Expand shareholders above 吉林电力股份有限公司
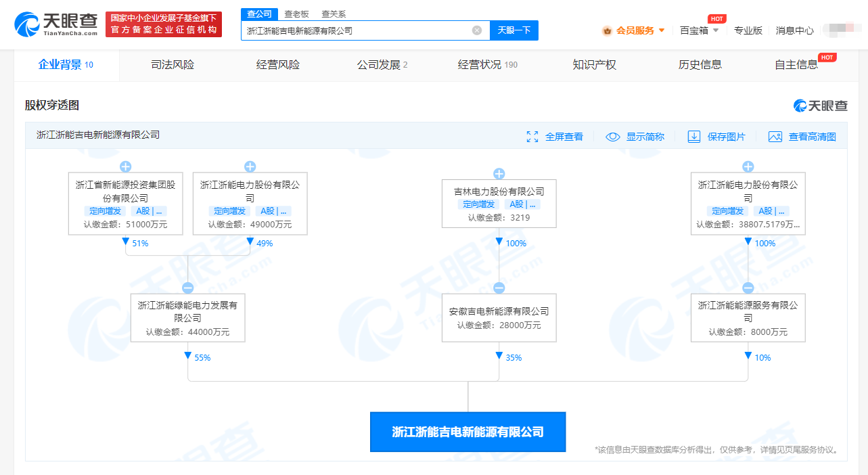This screenshot has height=475, width=868. 499,174
